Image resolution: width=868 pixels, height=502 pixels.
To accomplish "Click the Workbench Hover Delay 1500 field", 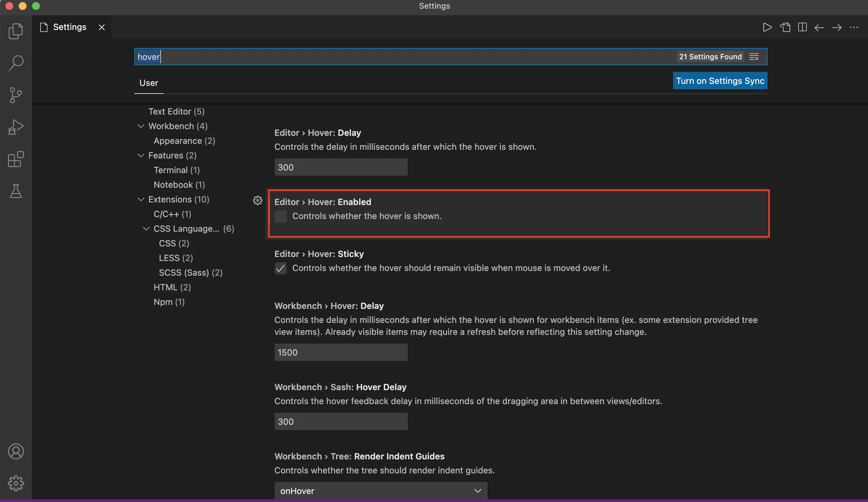I will pyautogui.click(x=341, y=352).
